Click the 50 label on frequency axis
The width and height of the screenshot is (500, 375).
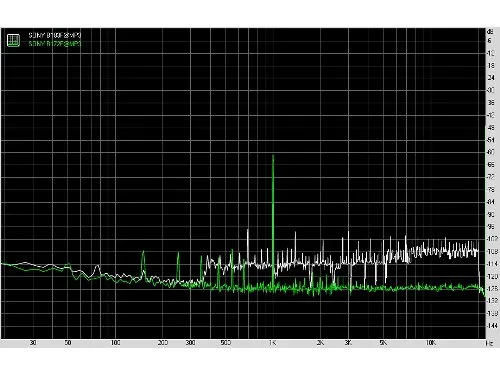tap(68, 343)
